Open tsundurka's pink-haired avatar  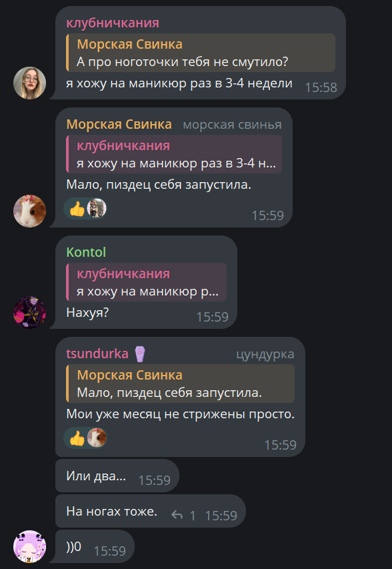[x=30, y=546]
